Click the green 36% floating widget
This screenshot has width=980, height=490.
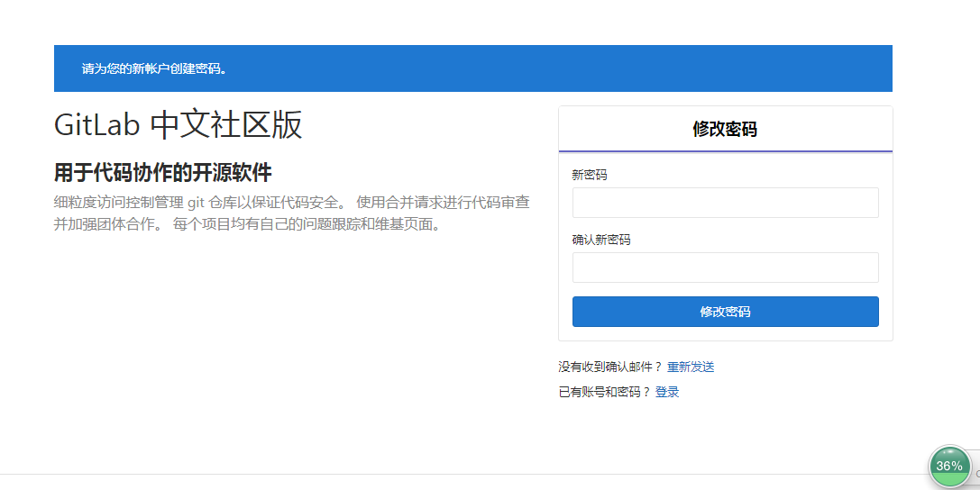point(949,467)
